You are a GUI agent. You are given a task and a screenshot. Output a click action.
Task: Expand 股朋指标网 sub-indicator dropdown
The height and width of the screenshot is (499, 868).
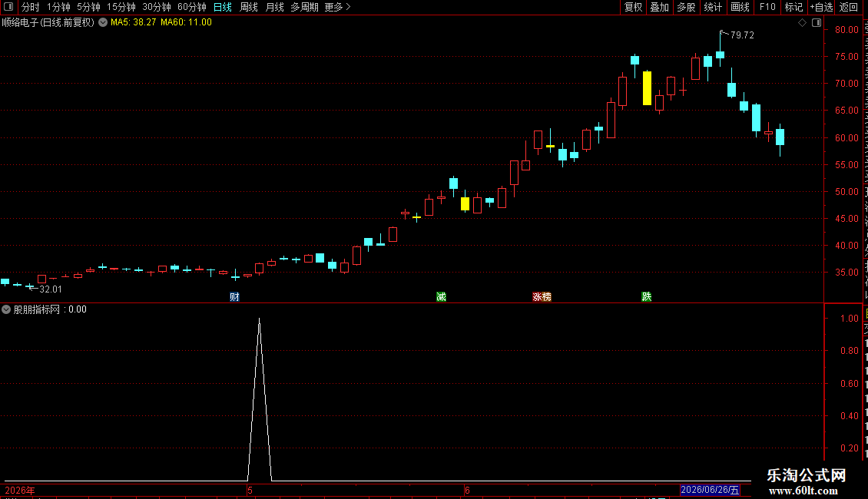click(6, 310)
